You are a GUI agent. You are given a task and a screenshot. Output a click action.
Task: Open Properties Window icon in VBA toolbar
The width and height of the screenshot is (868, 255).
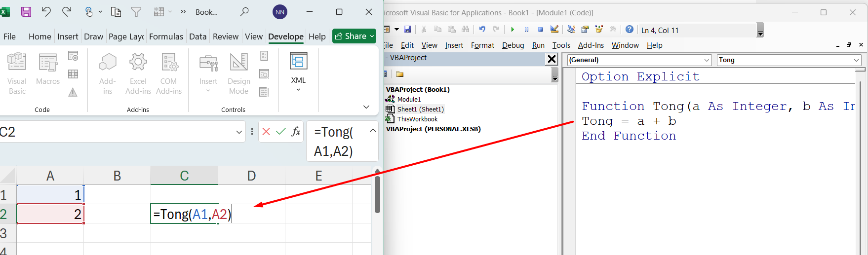pyautogui.click(x=585, y=30)
